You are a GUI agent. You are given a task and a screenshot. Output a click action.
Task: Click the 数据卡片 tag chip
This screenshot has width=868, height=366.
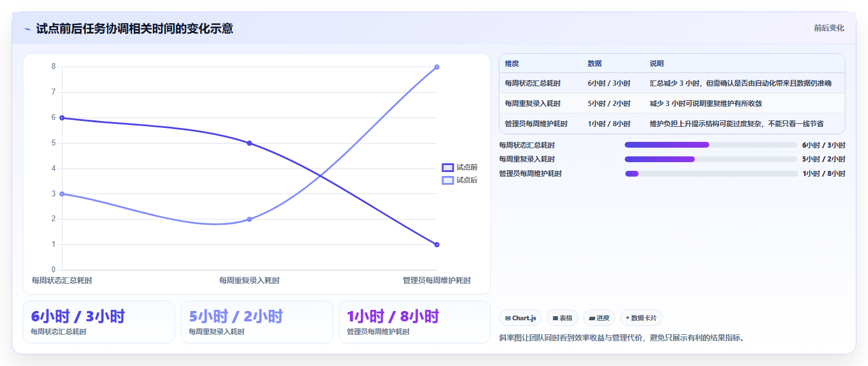click(641, 318)
